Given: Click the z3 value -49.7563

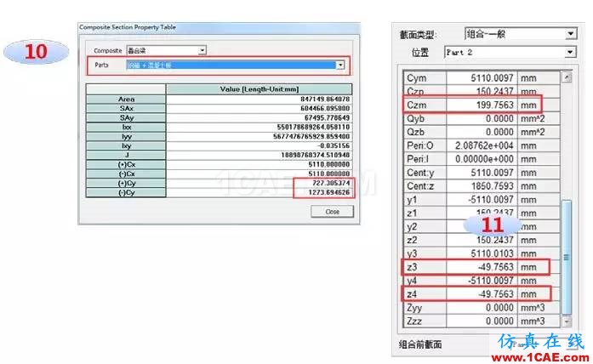Looking at the screenshot, I should 496,267.
